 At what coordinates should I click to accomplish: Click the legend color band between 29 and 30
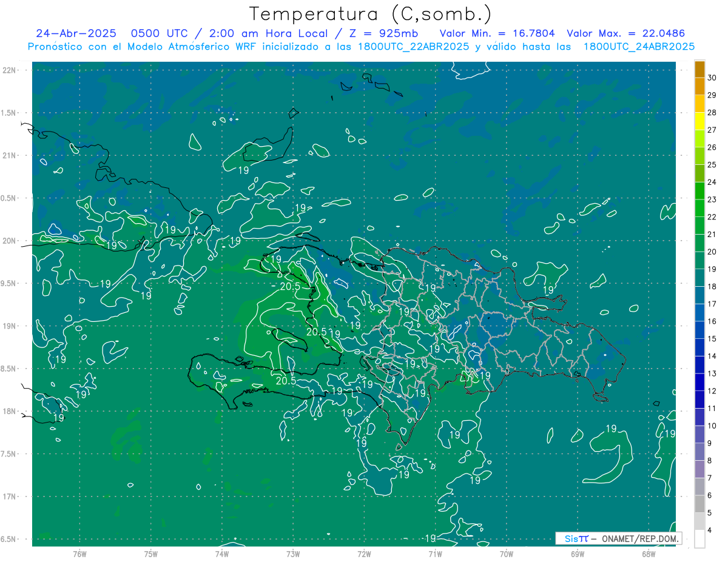point(699,87)
